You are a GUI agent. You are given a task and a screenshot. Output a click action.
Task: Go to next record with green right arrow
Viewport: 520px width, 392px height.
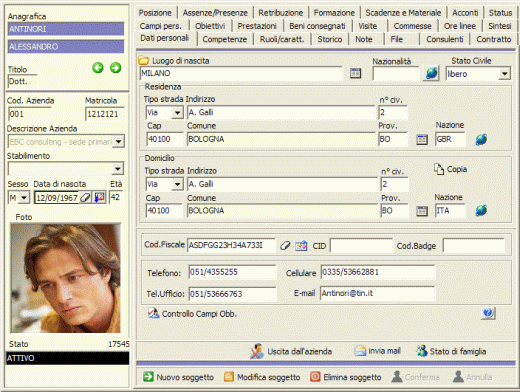click(x=116, y=68)
